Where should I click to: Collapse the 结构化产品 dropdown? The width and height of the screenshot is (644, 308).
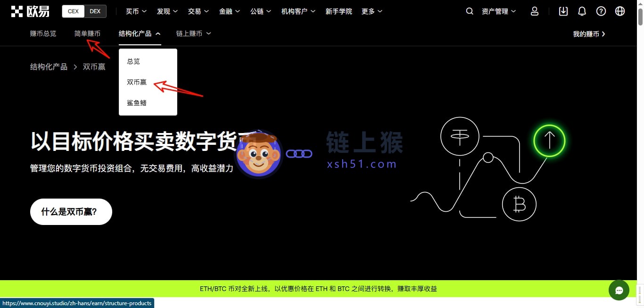coord(140,33)
